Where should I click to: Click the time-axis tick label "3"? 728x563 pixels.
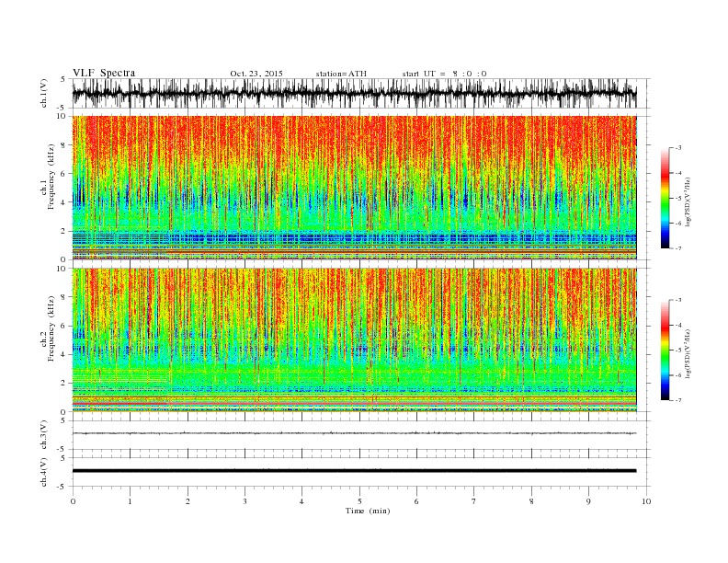click(245, 501)
